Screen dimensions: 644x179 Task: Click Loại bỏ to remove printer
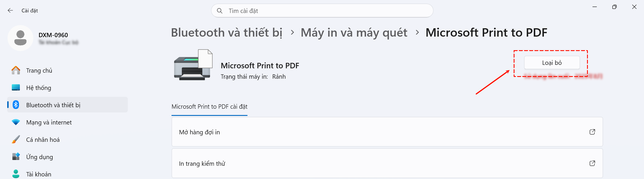pos(552,63)
